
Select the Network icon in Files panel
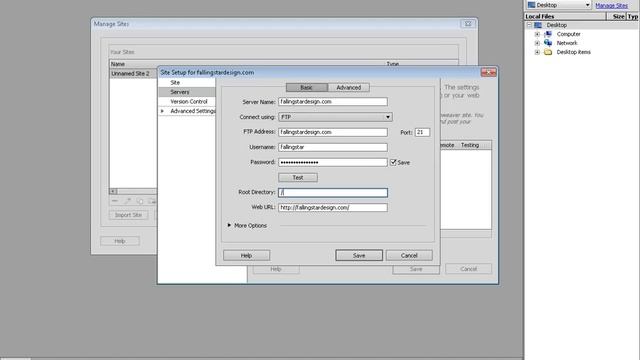(548, 43)
